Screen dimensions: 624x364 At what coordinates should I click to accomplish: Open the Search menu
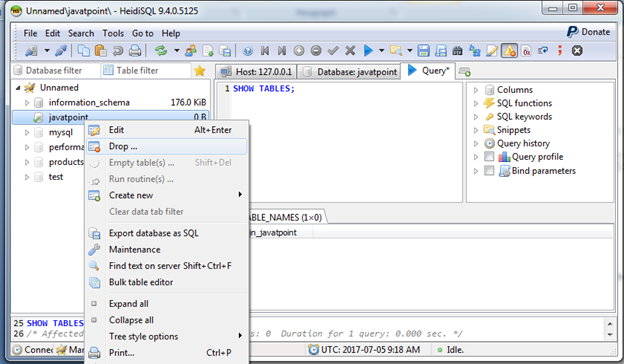coord(81,33)
